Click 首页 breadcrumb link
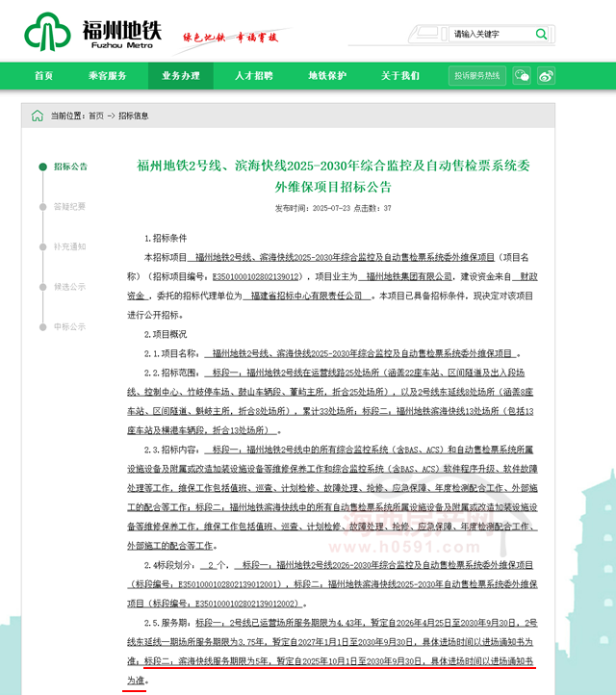This screenshot has height=695, width=616. pos(95,116)
